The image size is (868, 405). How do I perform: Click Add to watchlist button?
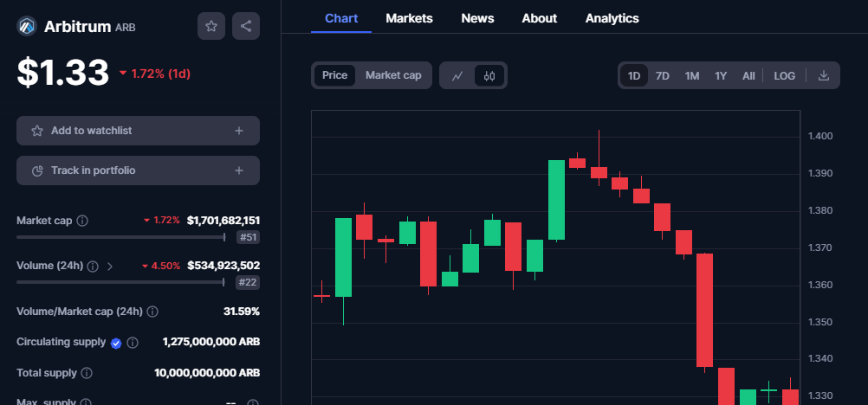138,131
